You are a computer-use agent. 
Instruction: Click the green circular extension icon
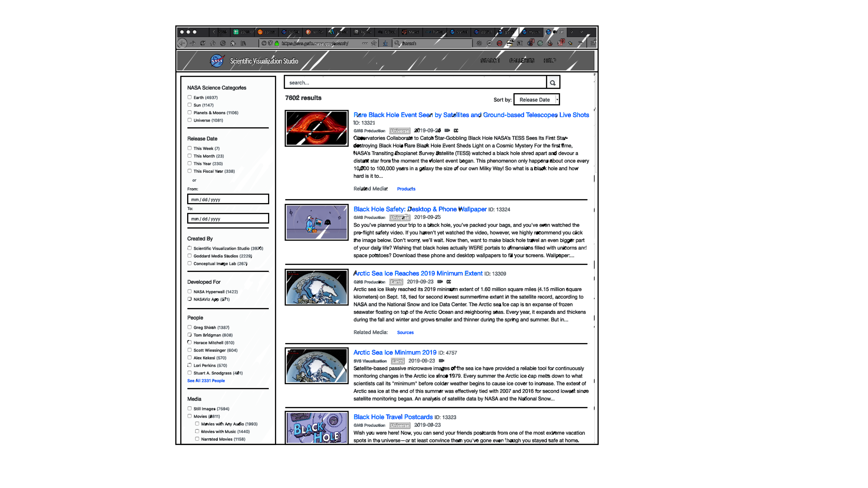(x=540, y=43)
